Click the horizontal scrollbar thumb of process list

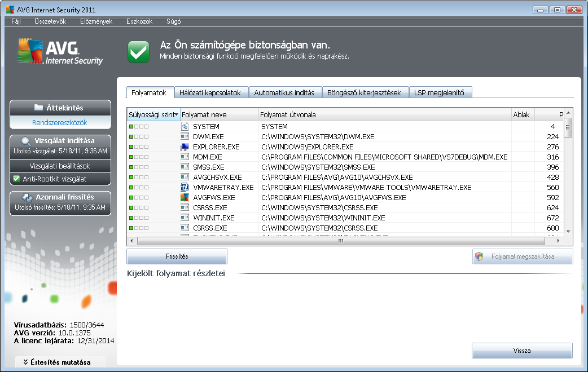341,241
